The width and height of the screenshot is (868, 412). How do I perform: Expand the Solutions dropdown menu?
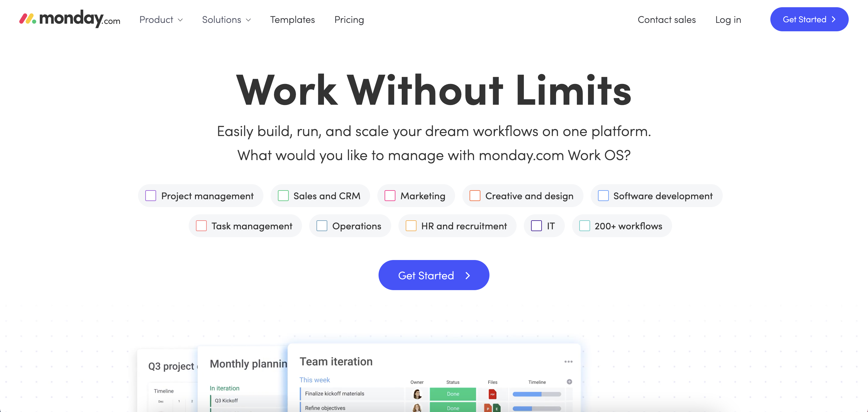point(226,19)
